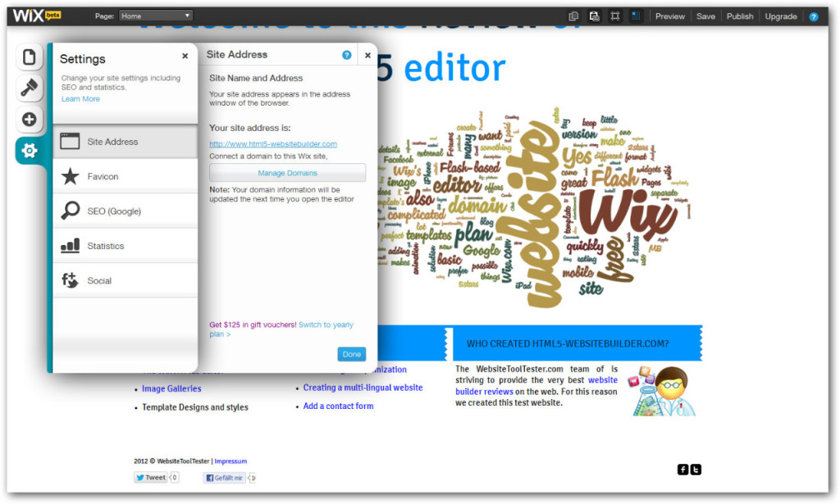Click the Add element plus icon
The width and height of the screenshot is (840, 504).
pyautogui.click(x=30, y=120)
